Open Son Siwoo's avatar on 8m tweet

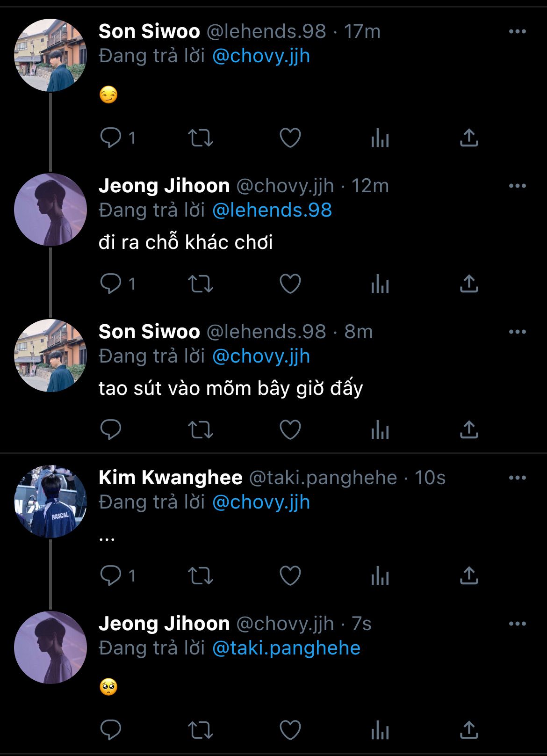tap(50, 356)
